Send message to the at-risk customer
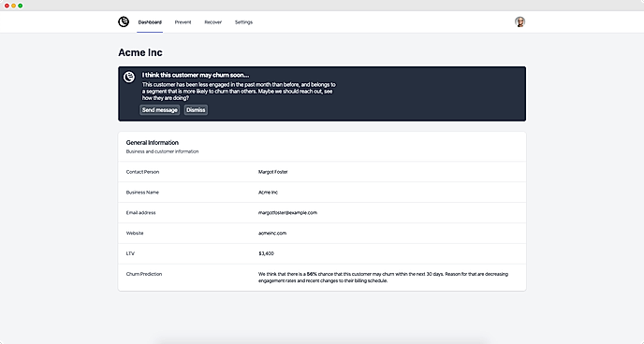Viewport: 644px width, 344px height. 160,110
